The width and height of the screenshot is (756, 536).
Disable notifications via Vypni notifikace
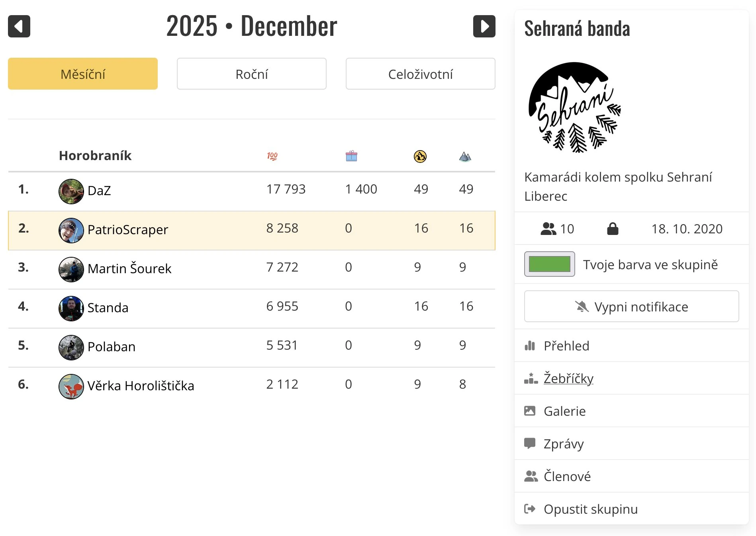pyautogui.click(x=631, y=306)
